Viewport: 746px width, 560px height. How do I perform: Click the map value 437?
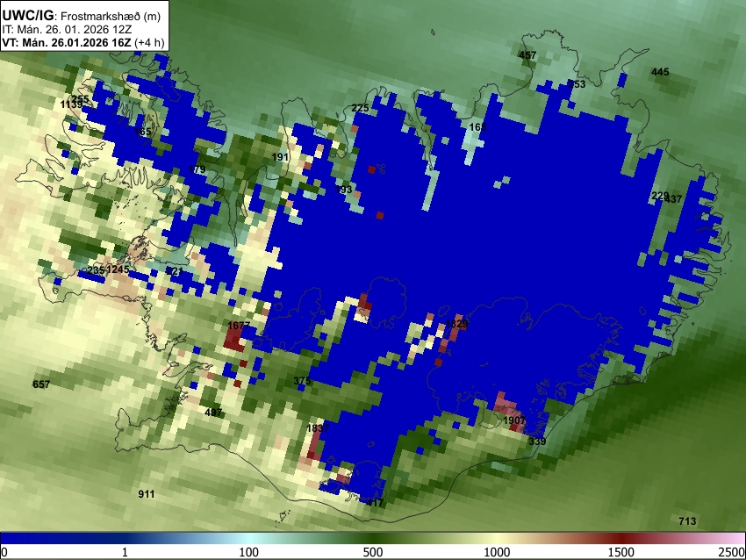[x=674, y=199]
